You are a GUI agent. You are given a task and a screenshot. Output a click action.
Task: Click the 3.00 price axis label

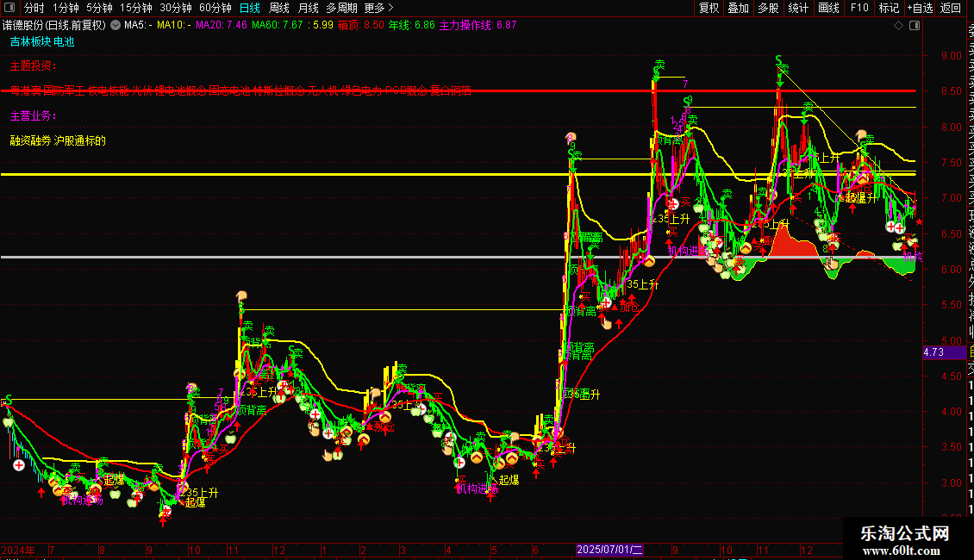[x=951, y=483]
